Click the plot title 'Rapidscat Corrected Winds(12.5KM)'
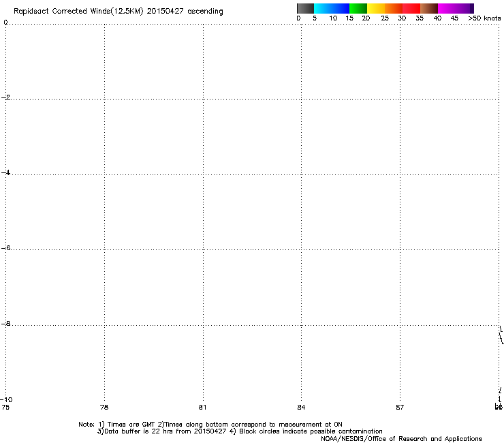The width and height of the screenshot is (504, 443). coord(78,12)
